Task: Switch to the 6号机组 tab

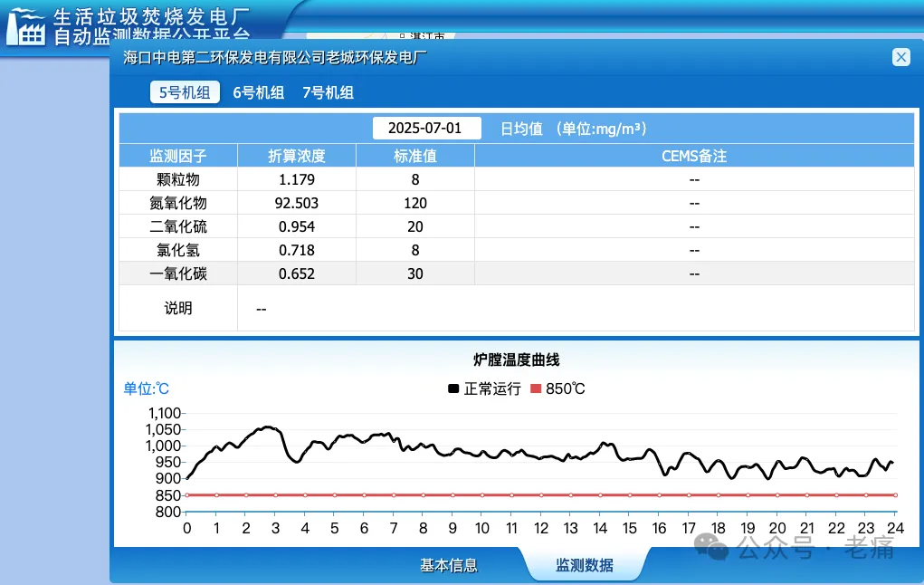Action: click(x=259, y=92)
